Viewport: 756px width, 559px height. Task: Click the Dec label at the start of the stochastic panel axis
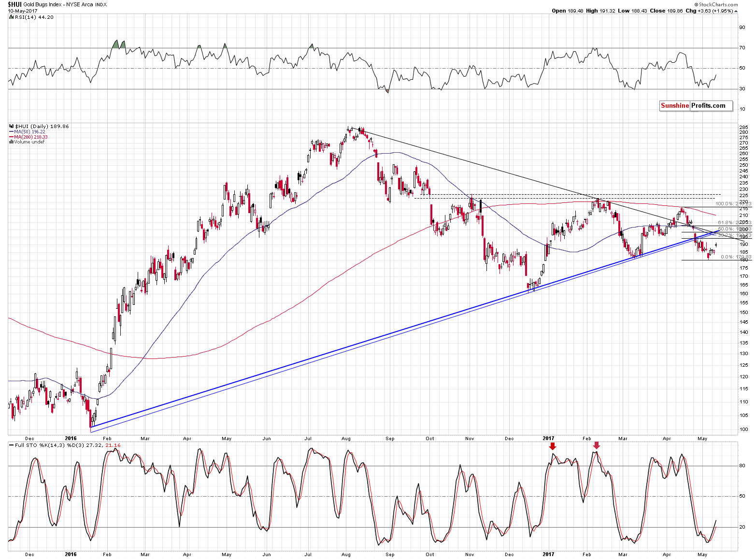click(29, 554)
